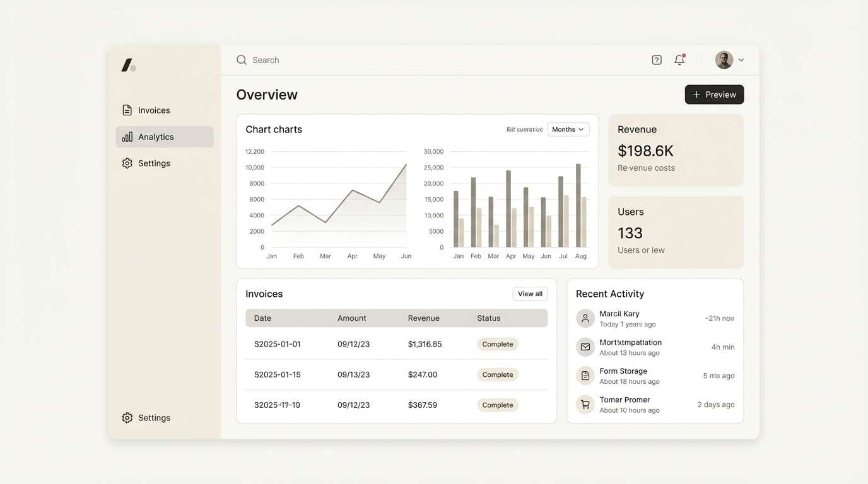868x484 pixels.
Task: Open the Months dropdown on the chart
Action: pos(568,128)
